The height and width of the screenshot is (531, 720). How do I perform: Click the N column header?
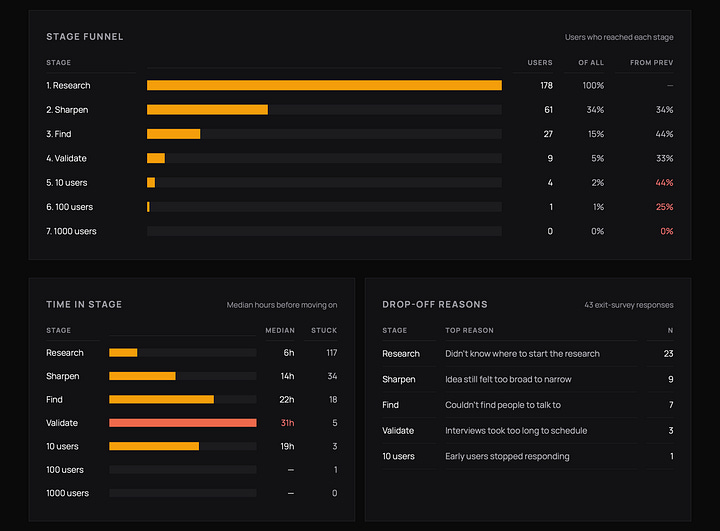pyautogui.click(x=670, y=330)
